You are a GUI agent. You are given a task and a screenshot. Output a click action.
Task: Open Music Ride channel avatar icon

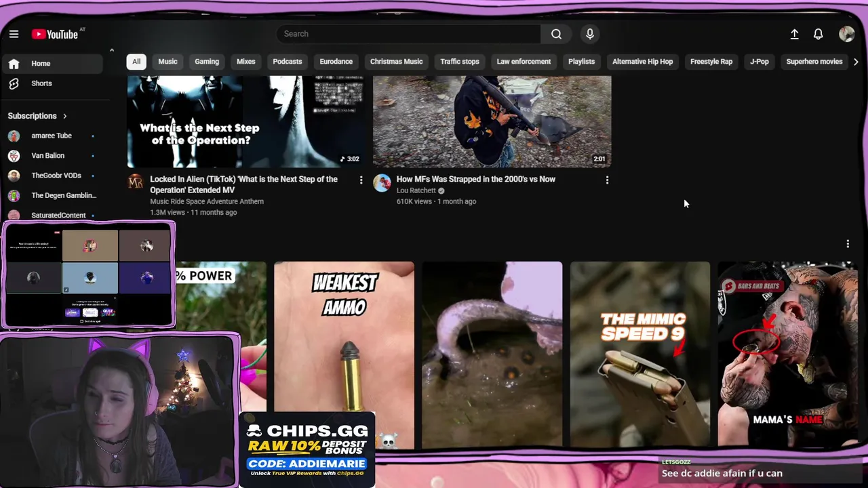tap(136, 182)
